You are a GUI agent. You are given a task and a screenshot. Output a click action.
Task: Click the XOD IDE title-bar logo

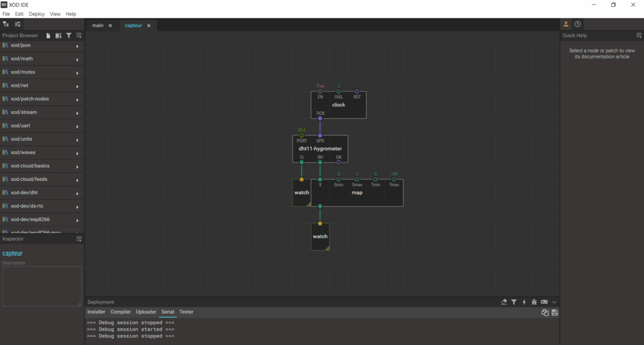click(4, 4)
